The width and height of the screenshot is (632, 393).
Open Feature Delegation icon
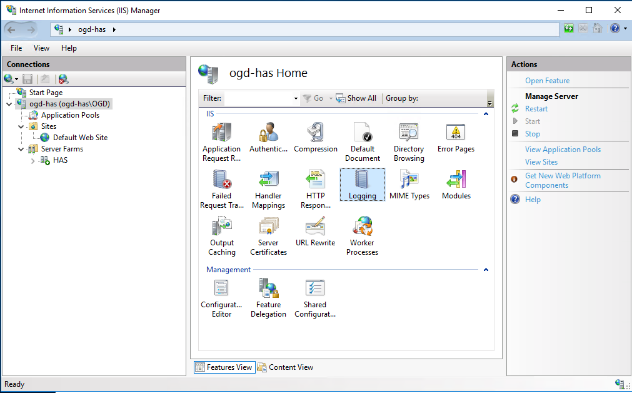[268, 298]
